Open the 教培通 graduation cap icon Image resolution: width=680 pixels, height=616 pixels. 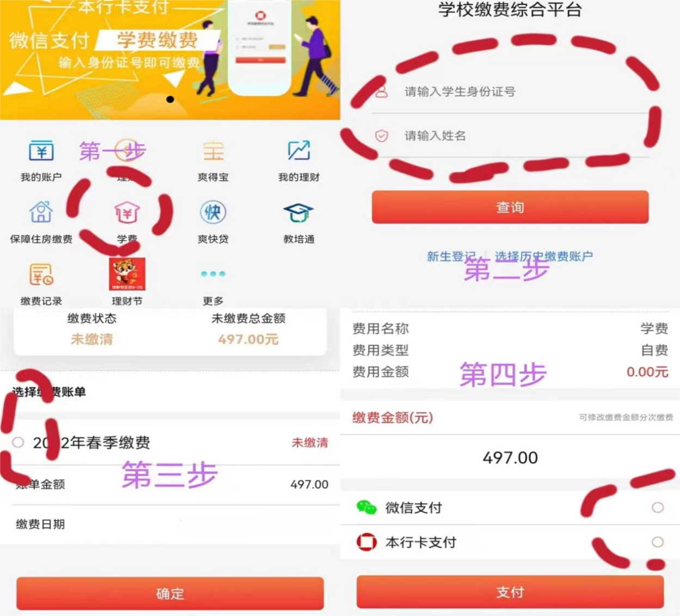[x=298, y=212]
